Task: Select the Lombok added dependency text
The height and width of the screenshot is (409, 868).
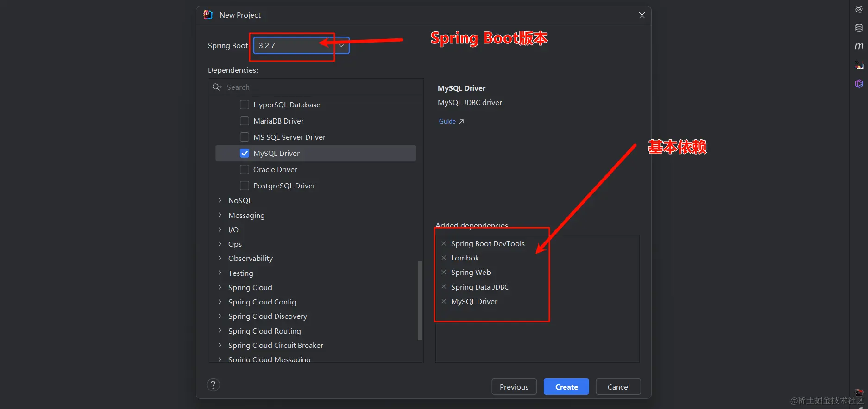Action: coord(465,258)
